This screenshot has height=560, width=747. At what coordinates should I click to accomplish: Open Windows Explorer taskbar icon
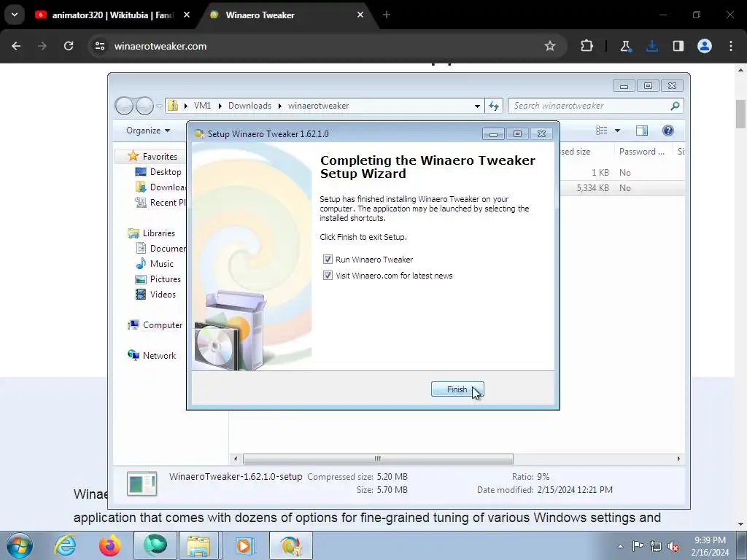[198, 545]
